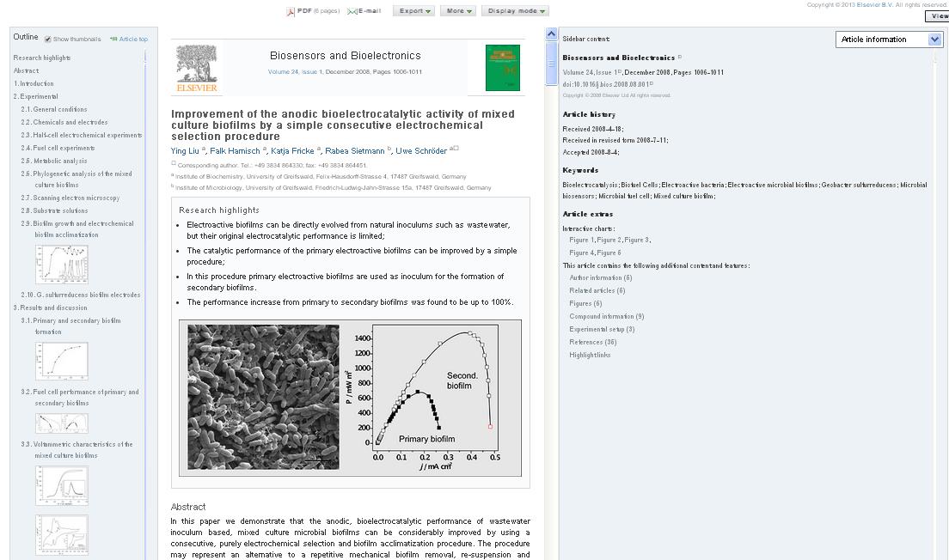Open thumbnail under 3.1 Primary and secondary biofilm

coord(62,361)
